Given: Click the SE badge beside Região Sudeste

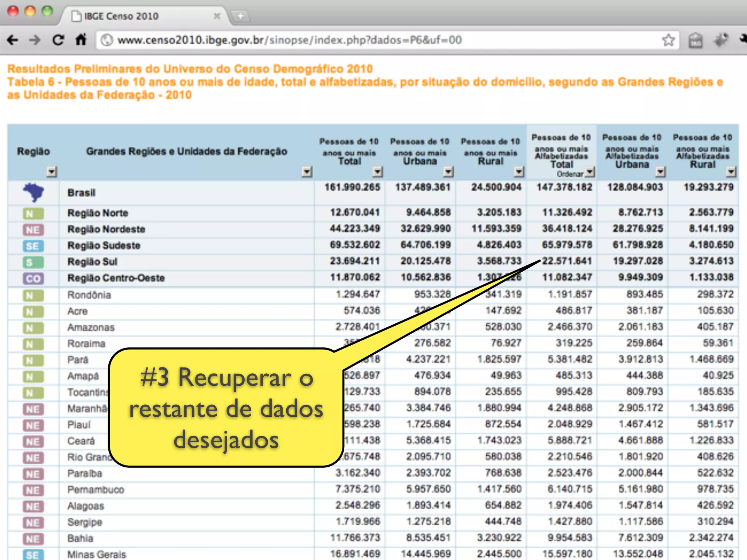Looking at the screenshot, I should tap(33, 246).
